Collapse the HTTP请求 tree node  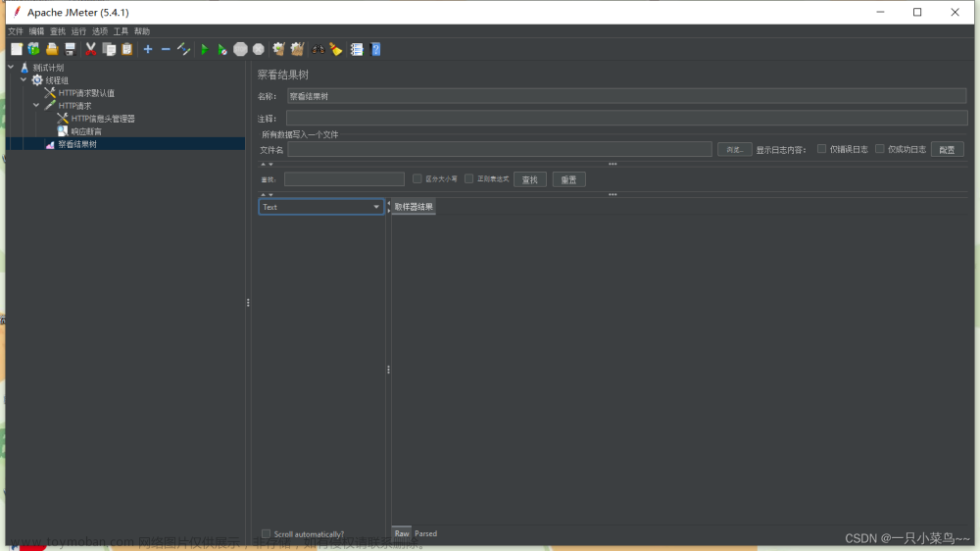(36, 105)
